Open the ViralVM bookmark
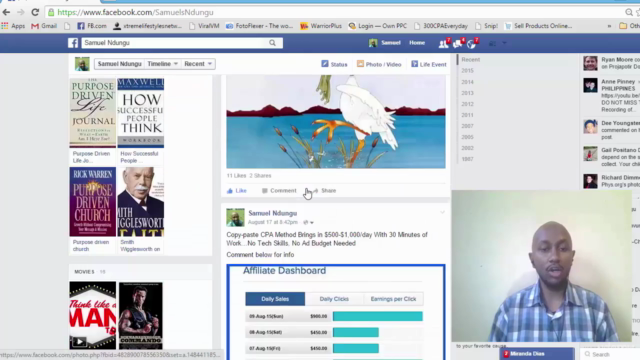Viewport: 640px width, 360px height. point(204,26)
